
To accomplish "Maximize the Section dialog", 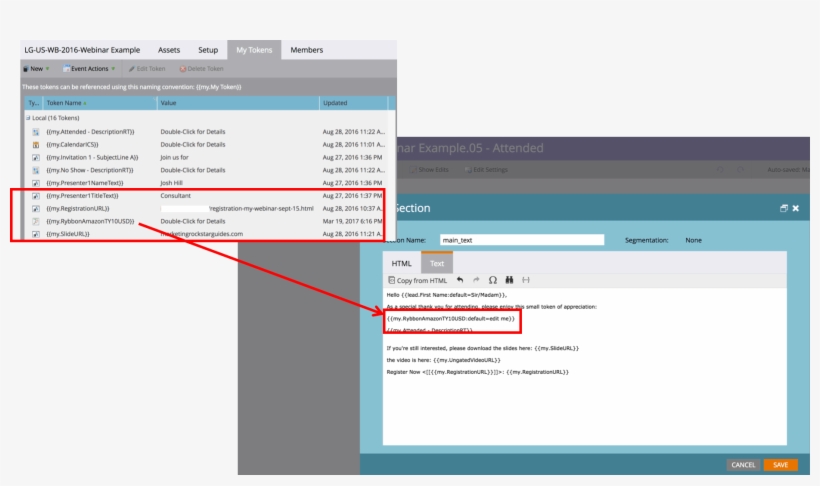I will click(x=783, y=208).
